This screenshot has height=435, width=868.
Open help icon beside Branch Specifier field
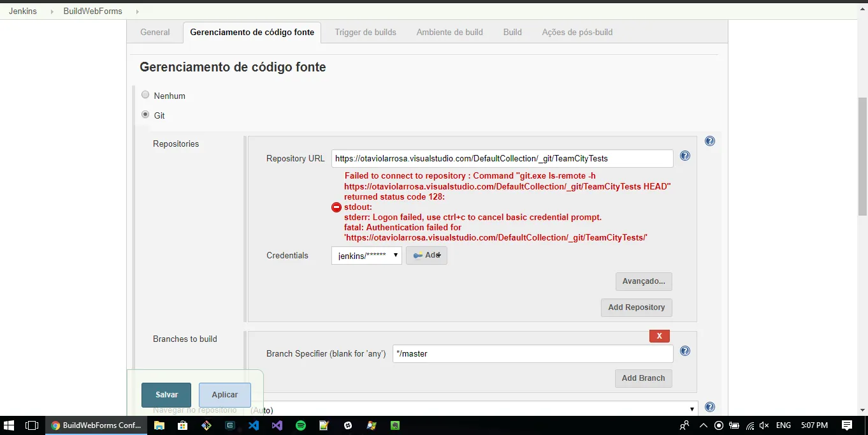click(x=685, y=351)
